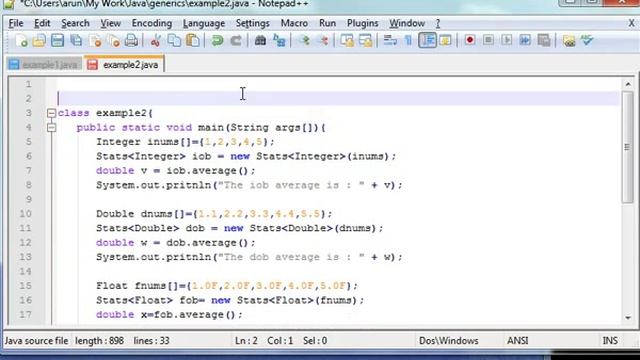This screenshot has width=640, height=360.
Task: Open Find with the binoculars icon
Action: coord(260,40)
